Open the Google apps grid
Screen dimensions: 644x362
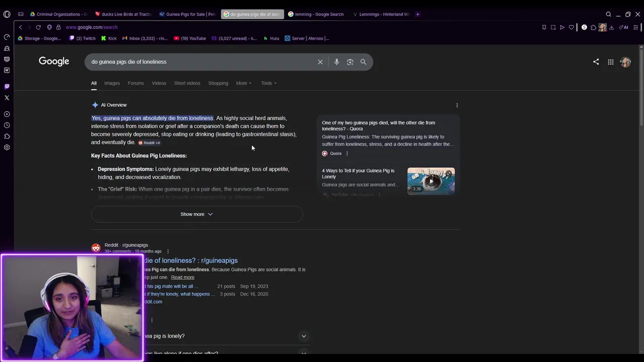click(610, 62)
